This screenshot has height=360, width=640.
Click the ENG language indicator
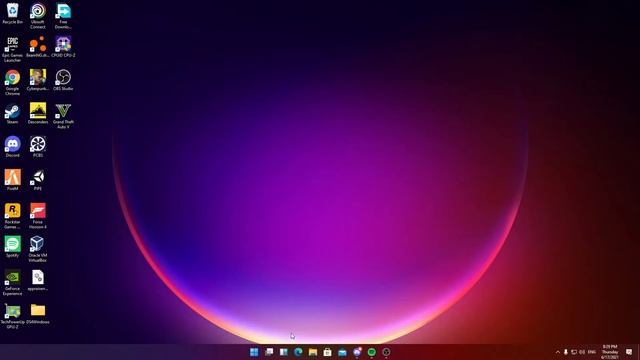(x=592, y=352)
